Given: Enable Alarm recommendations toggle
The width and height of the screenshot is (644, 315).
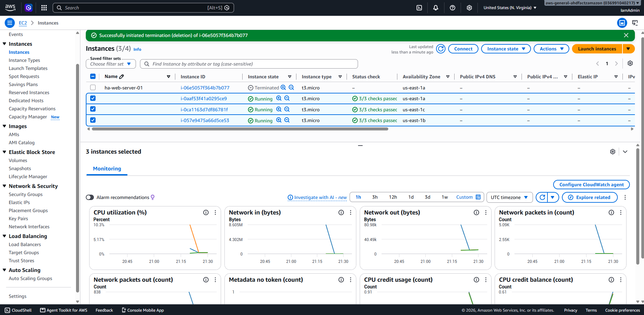Looking at the screenshot, I should click(90, 197).
